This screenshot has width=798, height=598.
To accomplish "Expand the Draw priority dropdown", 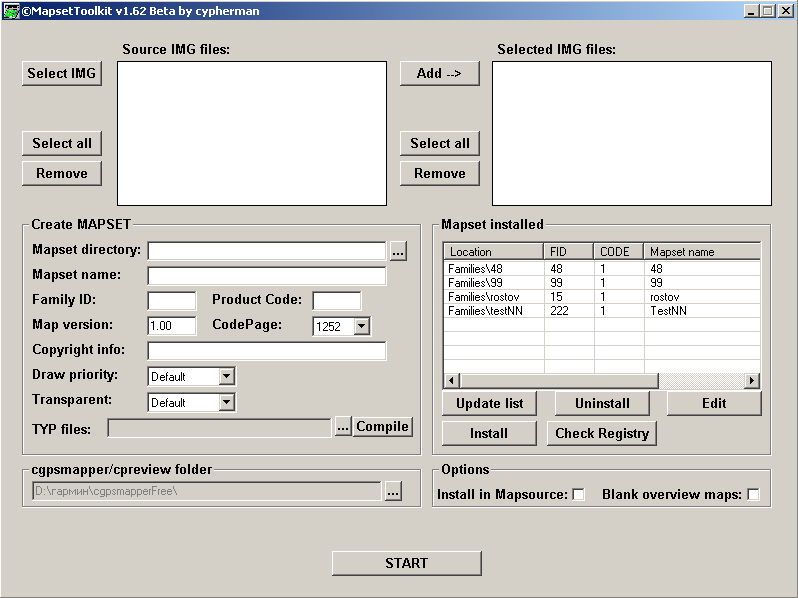I will point(227,377).
